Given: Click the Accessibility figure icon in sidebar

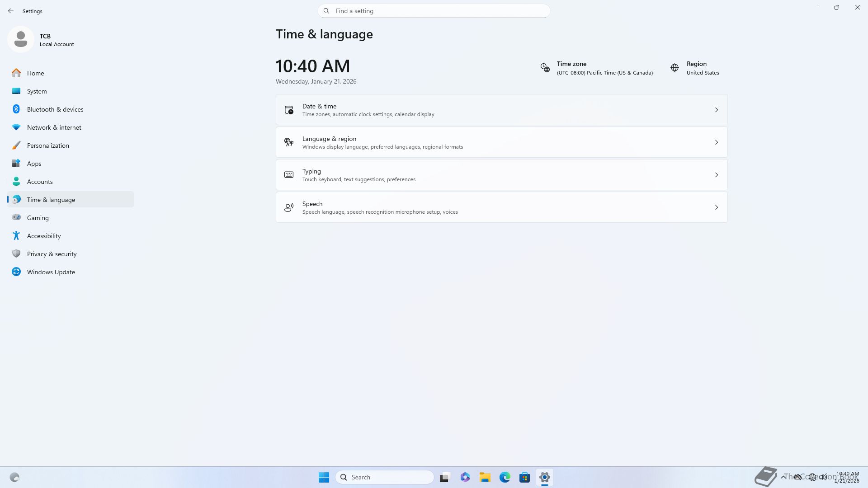Looking at the screenshot, I should (16, 236).
